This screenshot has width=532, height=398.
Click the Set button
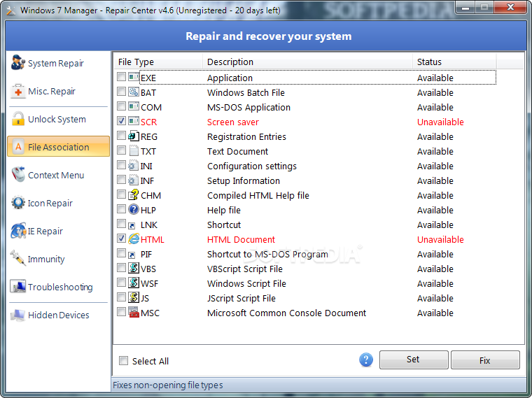coord(413,360)
